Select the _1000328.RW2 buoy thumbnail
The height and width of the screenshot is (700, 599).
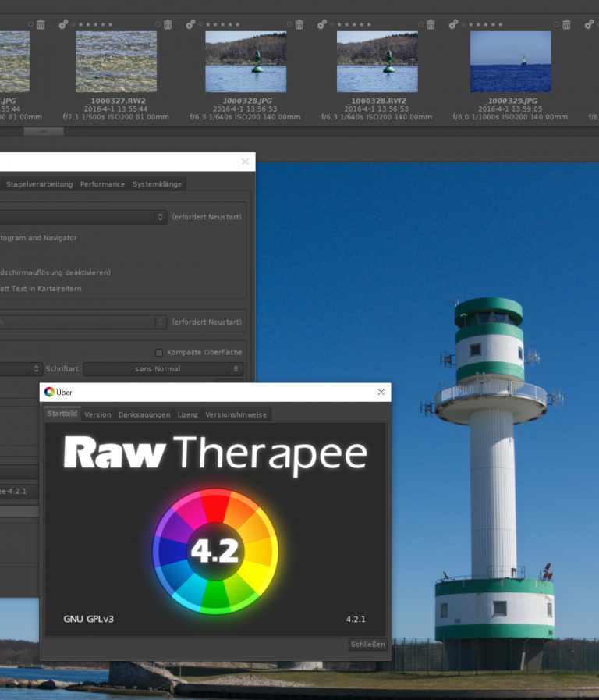pyautogui.click(x=377, y=62)
